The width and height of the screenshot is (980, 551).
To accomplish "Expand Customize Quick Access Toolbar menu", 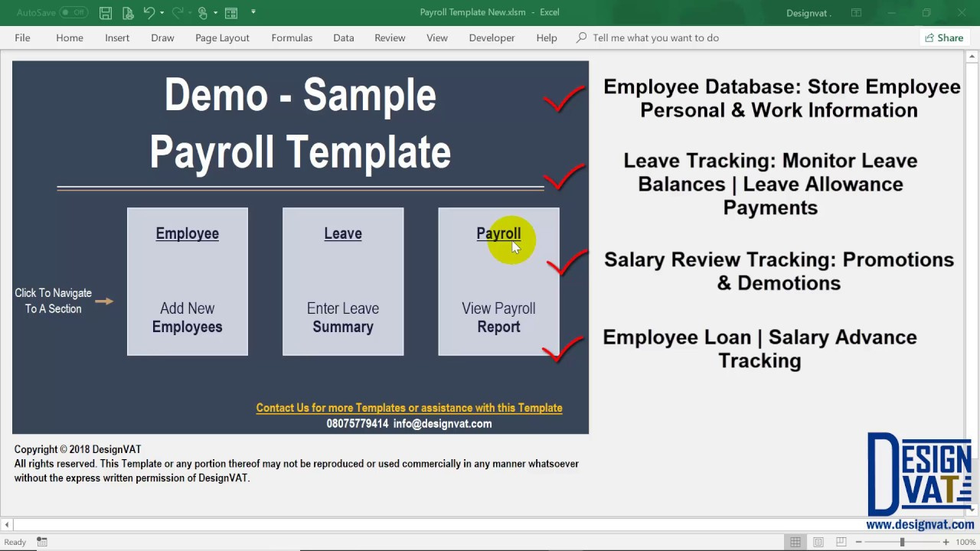I will pyautogui.click(x=253, y=12).
